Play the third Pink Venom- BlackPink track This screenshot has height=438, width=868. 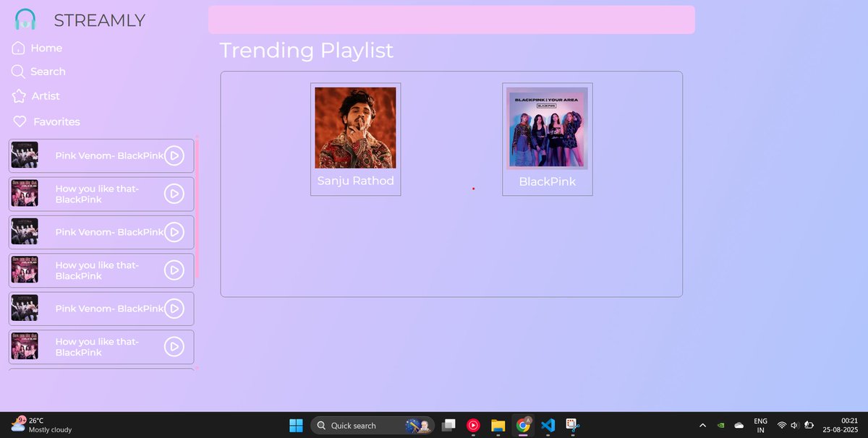(174, 309)
